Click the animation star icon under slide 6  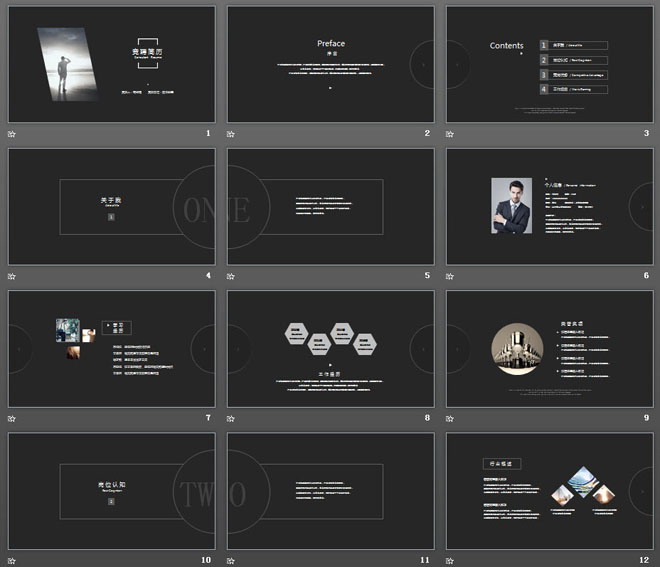pyautogui.click(x=450, y=276)
